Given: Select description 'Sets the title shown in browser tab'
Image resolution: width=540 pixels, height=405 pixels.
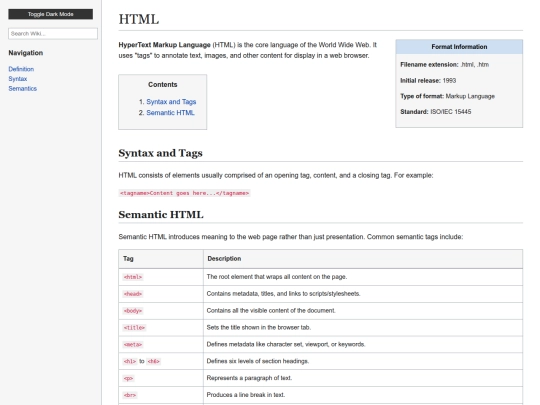Looking at the screenshot, I should [259, 327].
